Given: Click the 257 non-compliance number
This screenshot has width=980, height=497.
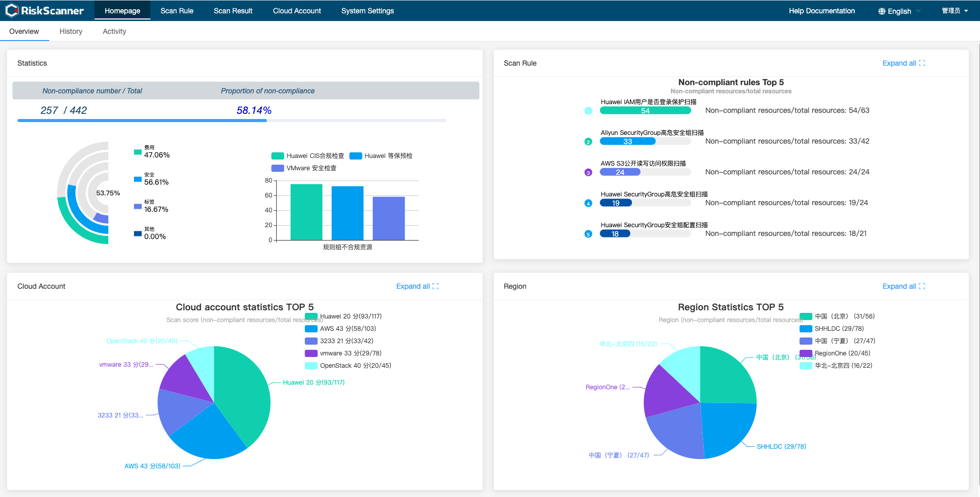Looking at the screenshot, I should point(49,110).
